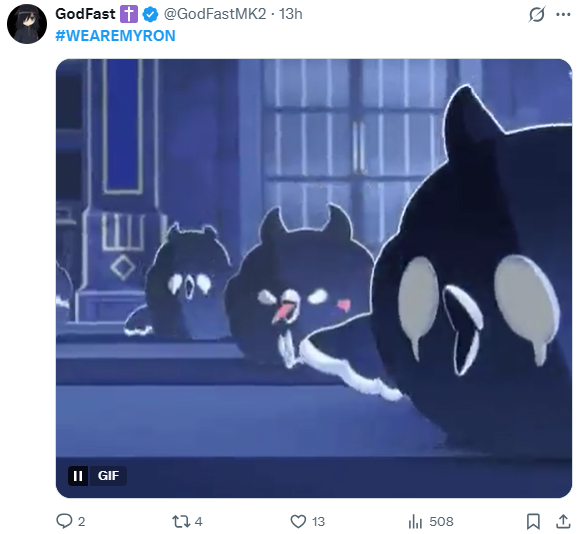Open the reply comment icon
The width and height of the screenshot is (582, 534).
[64, 521]
